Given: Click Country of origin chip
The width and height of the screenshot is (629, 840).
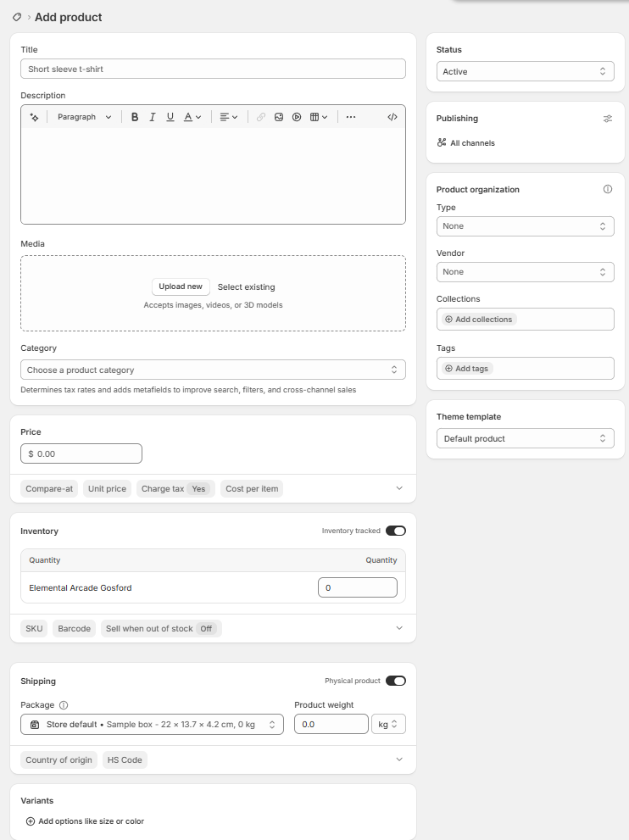Looking at the screenshot, I should coord(59,759).
